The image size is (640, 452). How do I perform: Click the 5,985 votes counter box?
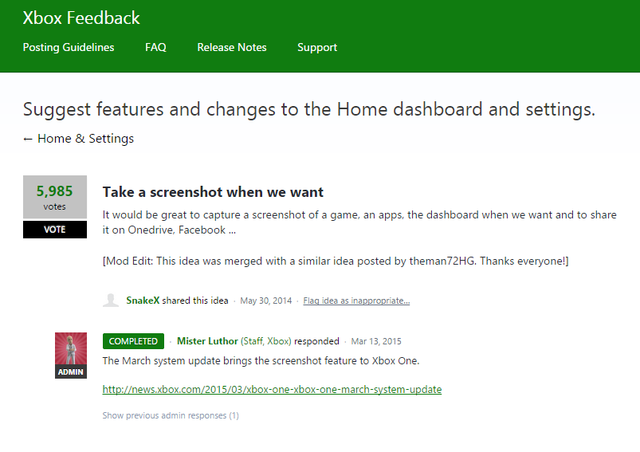(x=56, y=197)
